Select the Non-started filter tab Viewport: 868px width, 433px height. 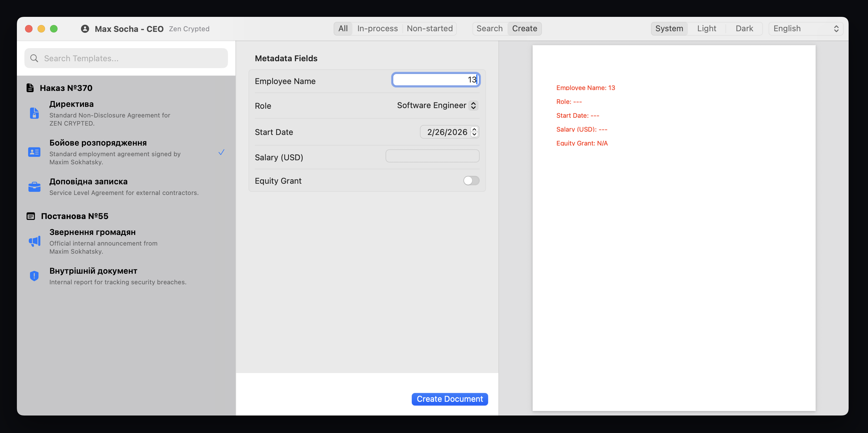click(x=429, y=29)
